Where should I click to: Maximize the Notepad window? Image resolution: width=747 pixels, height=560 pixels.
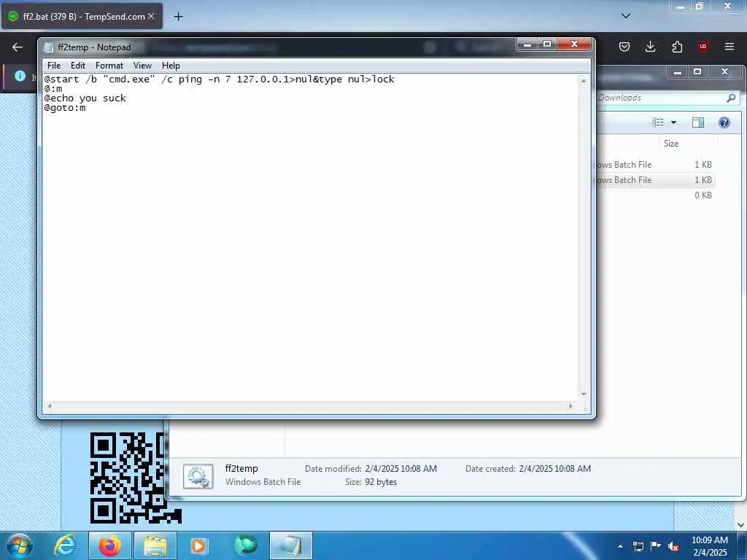click(x=547, y=44)
